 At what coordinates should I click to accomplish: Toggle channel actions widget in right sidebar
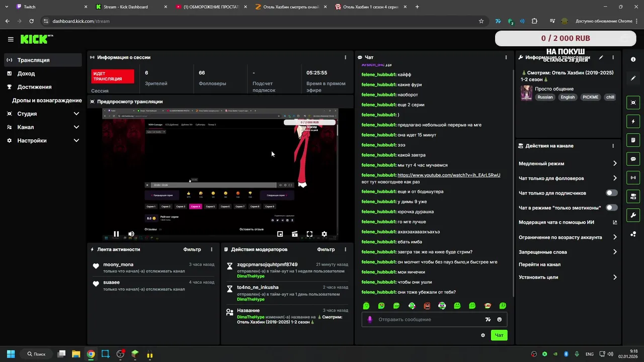click(x=633, y=196)
